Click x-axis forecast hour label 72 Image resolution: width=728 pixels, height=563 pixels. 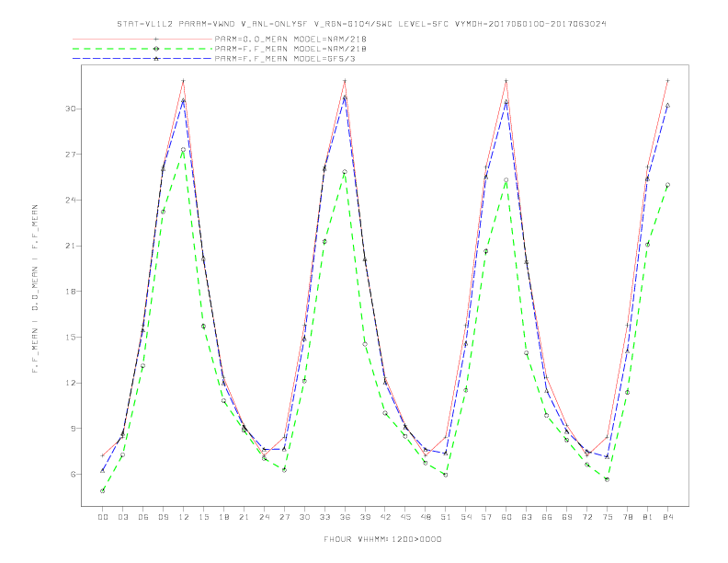click(x=586, y=517)
